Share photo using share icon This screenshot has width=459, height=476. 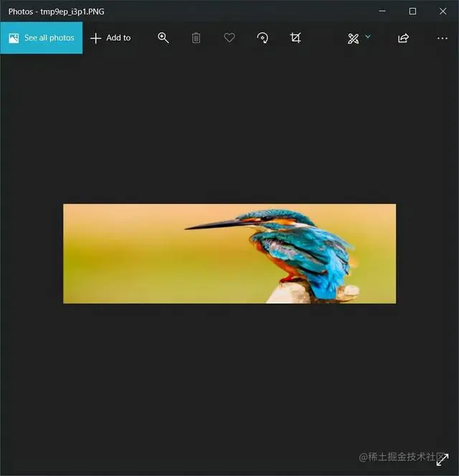[x=403, y=38]
